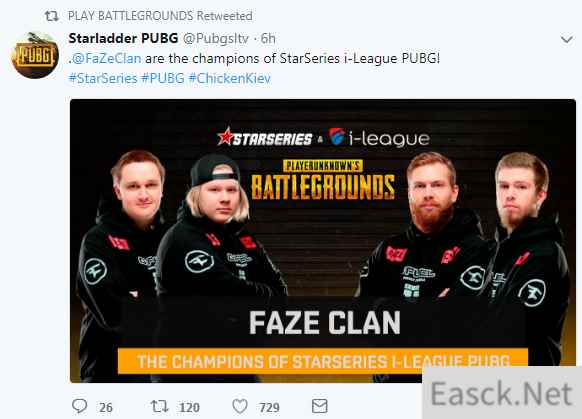Viewport: 582px width, 419px height.
Task: Click the reply speech bubble icon
Action: pyautogui.click(x=79, y=406)
